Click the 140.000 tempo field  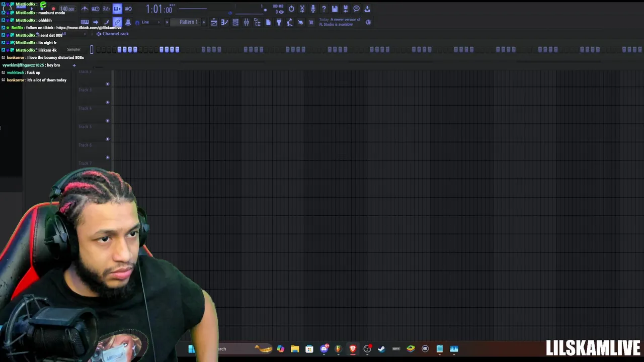pyautogui.click(x=67, y=9)
